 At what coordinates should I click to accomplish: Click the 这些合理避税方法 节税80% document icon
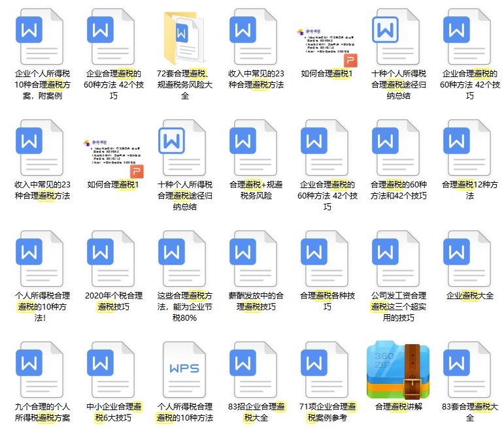[x=182, y=259]
